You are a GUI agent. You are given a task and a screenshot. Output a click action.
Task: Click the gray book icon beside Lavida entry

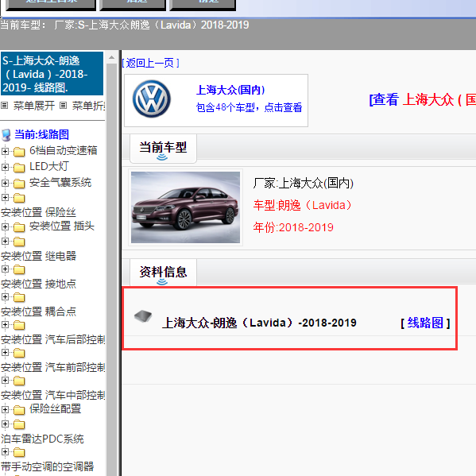(x=143, y=316)
